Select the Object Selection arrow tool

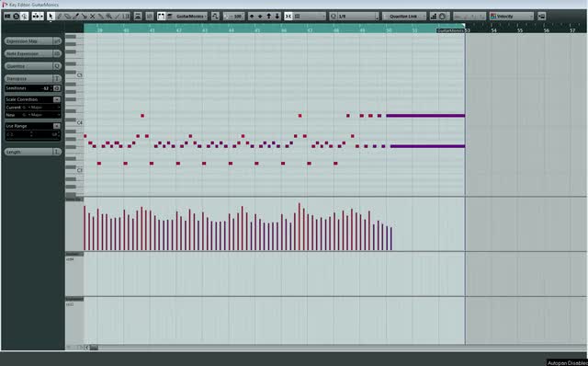pos(51,17)
